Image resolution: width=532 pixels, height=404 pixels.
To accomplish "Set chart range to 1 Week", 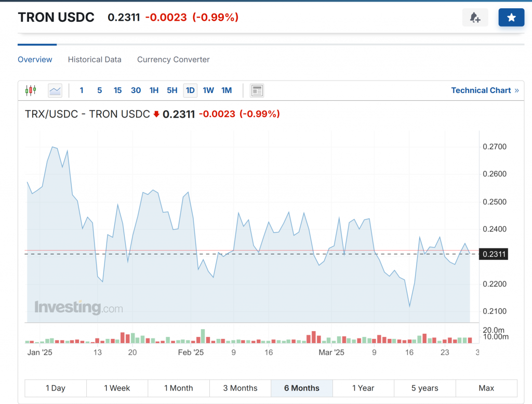I will coord(117,388).
